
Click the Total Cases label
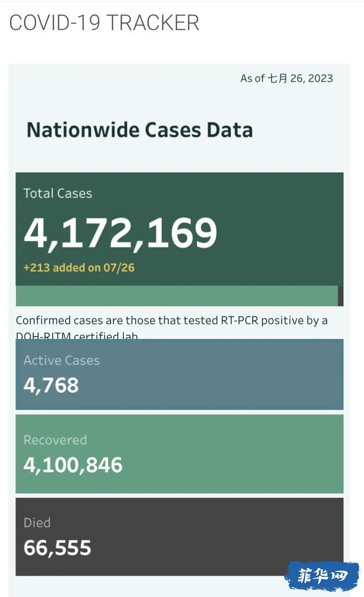point(58,193)
